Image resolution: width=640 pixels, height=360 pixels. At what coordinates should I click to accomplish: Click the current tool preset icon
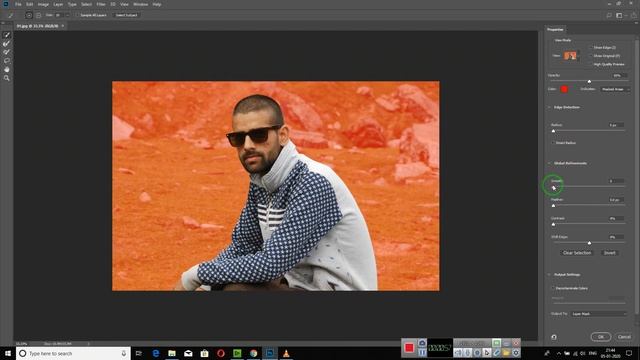pyautogui.click(x=11, y=15)
